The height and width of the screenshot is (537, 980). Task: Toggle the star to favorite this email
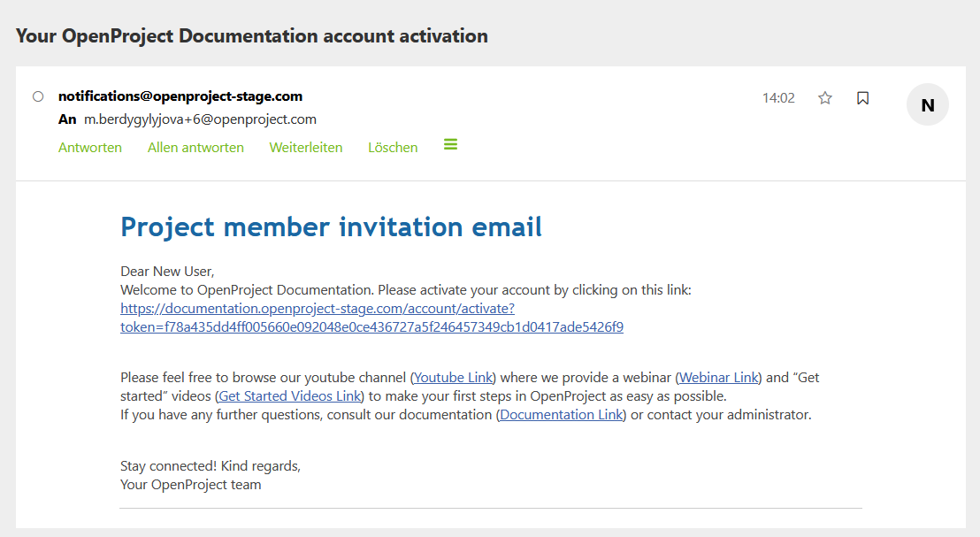tap(824, 98)
